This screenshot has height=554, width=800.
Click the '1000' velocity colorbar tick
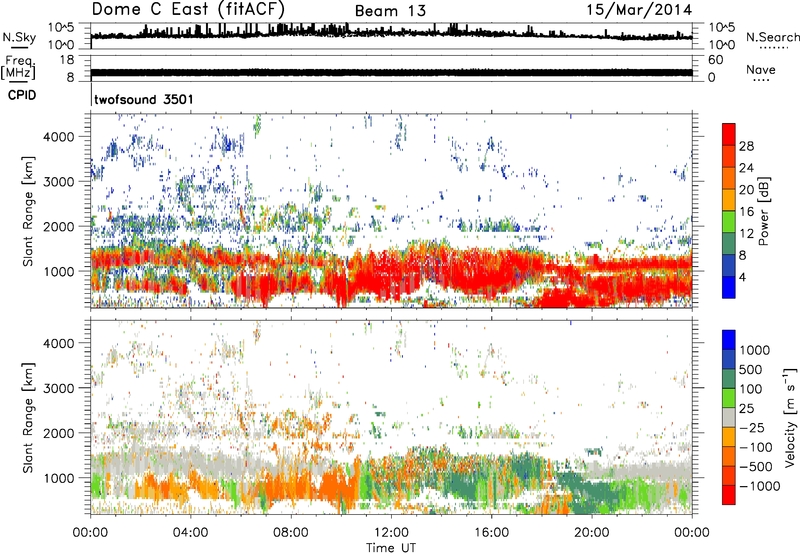click(755, 350)
